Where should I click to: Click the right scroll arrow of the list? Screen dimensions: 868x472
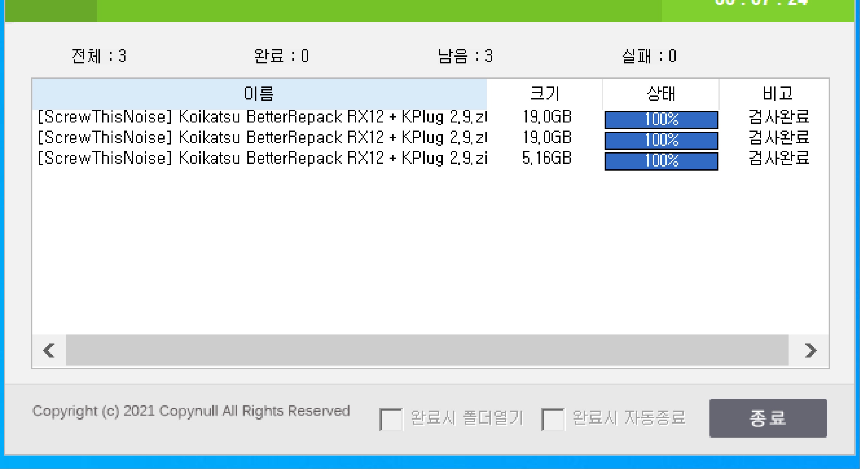(810, 350)
